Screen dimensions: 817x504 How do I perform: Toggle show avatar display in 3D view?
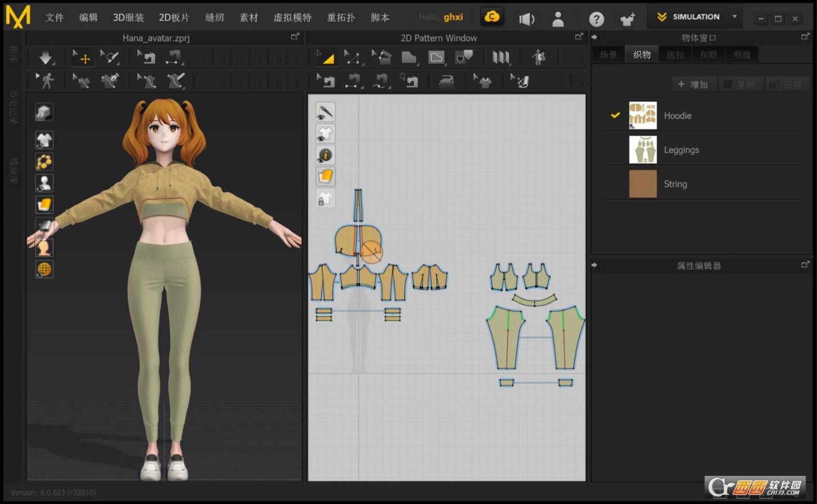tap(44, 183)
